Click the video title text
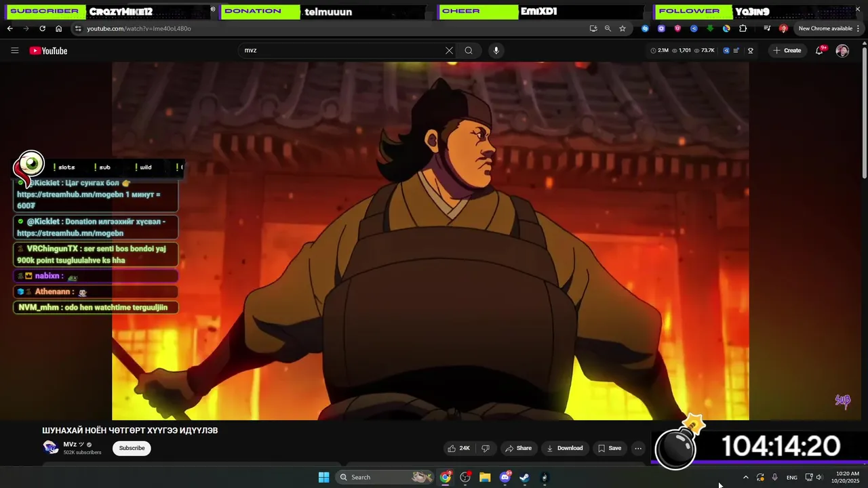 pos(130,430)
